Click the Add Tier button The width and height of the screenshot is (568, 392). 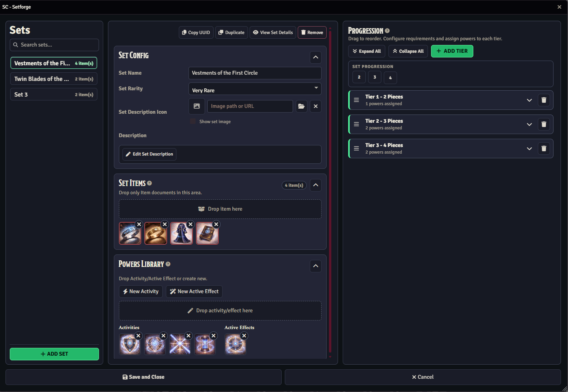[x=452, y=51]
